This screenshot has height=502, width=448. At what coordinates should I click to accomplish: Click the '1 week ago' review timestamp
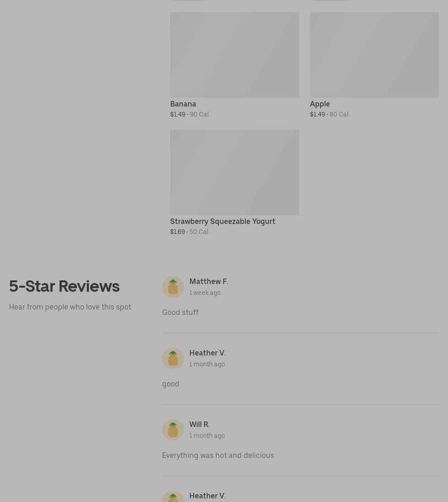tap(205, 293)
